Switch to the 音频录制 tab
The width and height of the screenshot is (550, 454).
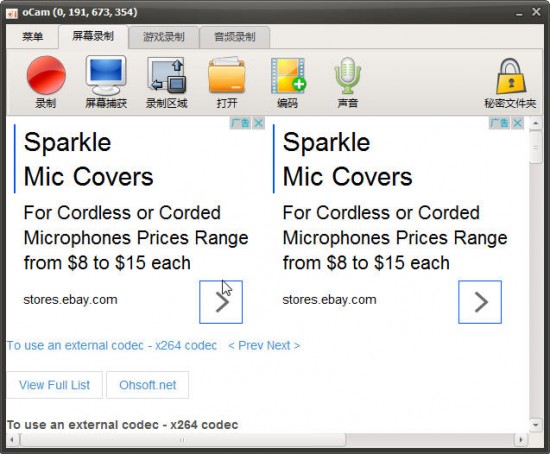pos(235,37)
